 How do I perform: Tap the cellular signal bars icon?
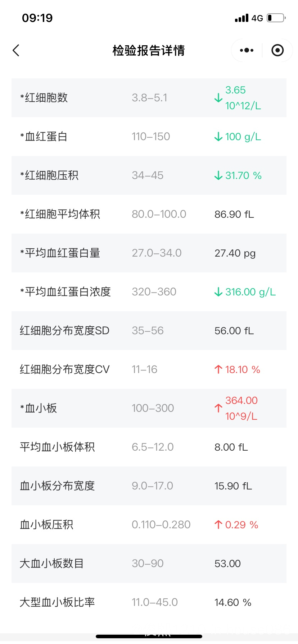241,18
